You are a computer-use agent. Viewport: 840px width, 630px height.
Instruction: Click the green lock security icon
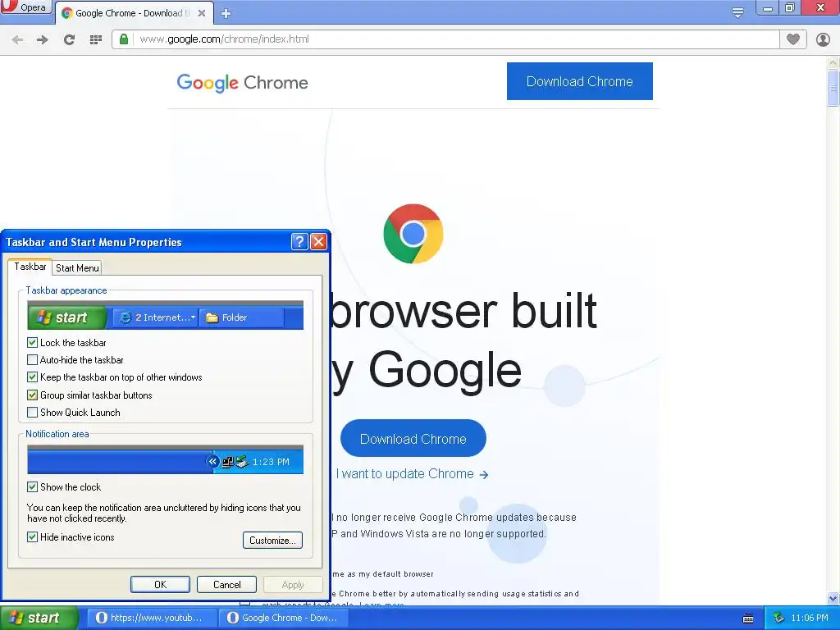(124, 39)
